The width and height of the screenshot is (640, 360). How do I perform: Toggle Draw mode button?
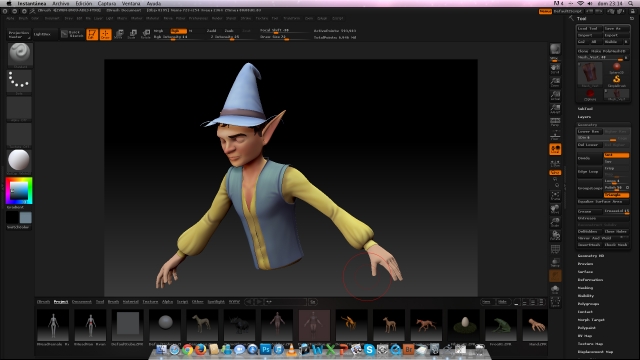point(105,34)
